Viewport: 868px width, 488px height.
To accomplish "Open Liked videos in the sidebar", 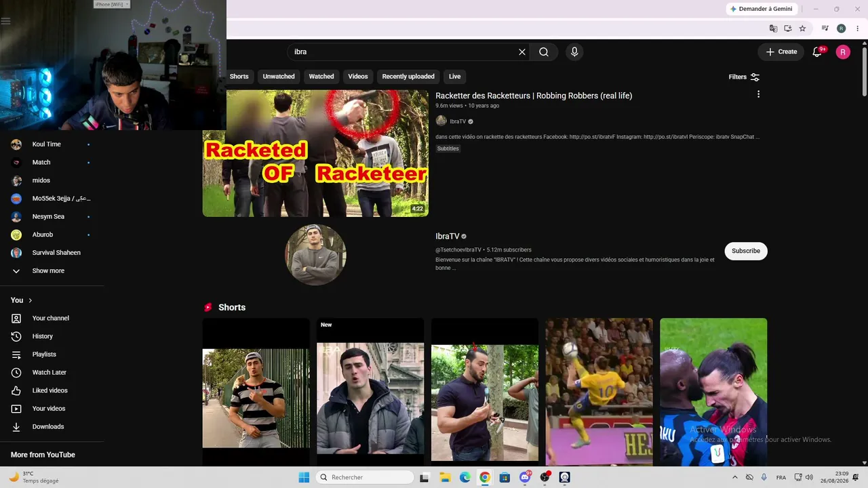I will click(52, 390).
